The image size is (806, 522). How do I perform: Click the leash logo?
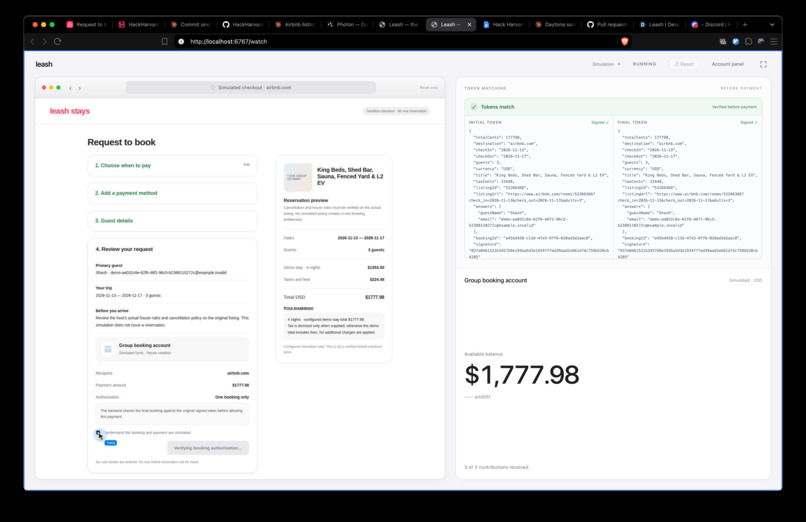pyautogui.click(x=44, y=64)
